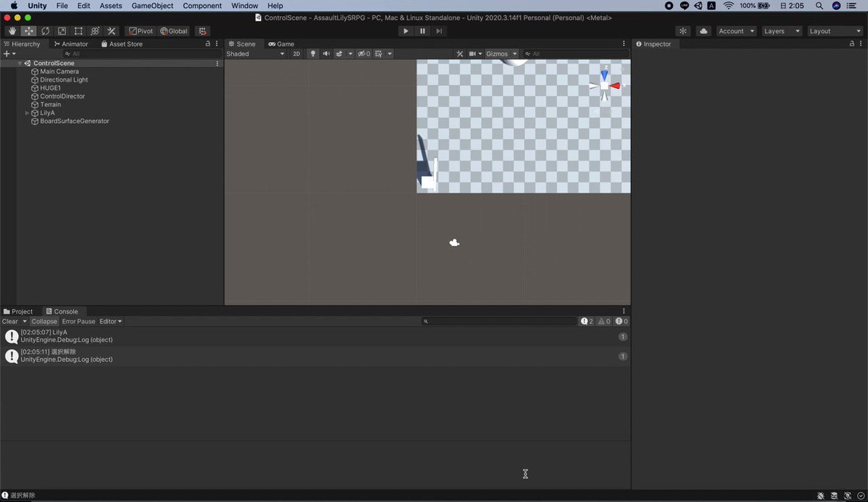Toggle scene audio speaker

click(326, 54)
